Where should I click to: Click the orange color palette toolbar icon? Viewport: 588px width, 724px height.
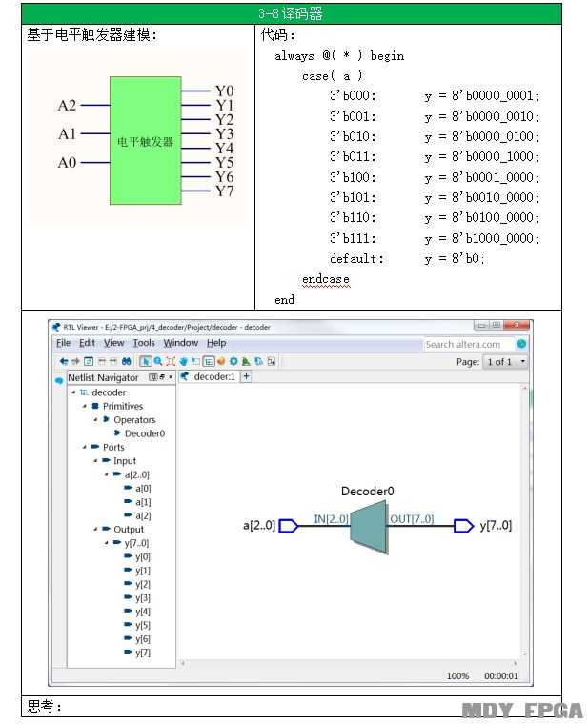[x=221, y=362]
